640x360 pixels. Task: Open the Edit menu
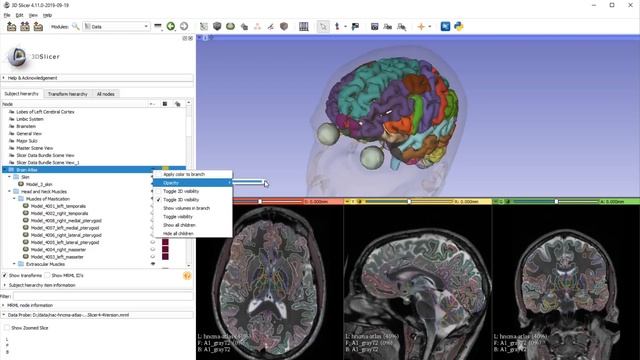pos(20,15)
